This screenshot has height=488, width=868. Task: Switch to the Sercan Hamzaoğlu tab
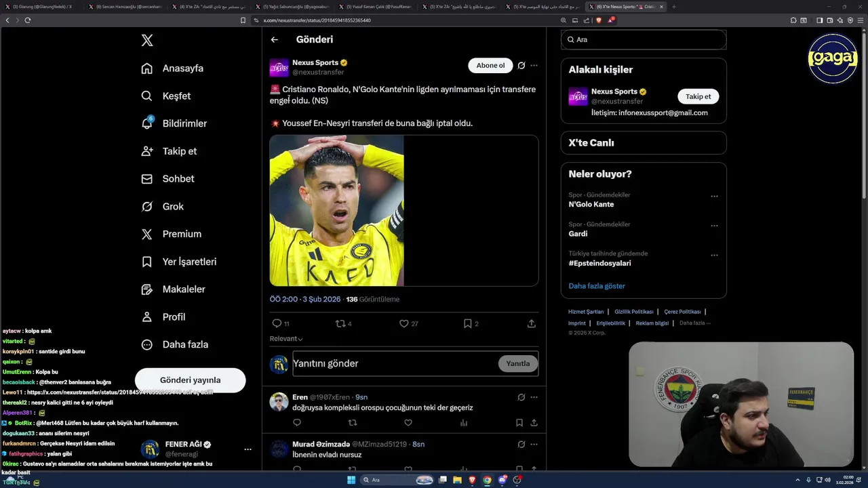pos(125,7)
